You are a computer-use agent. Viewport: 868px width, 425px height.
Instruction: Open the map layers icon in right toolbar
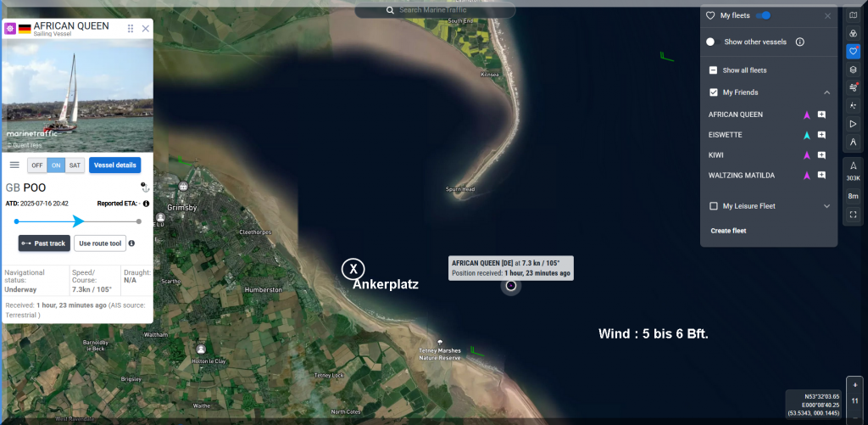853,70
